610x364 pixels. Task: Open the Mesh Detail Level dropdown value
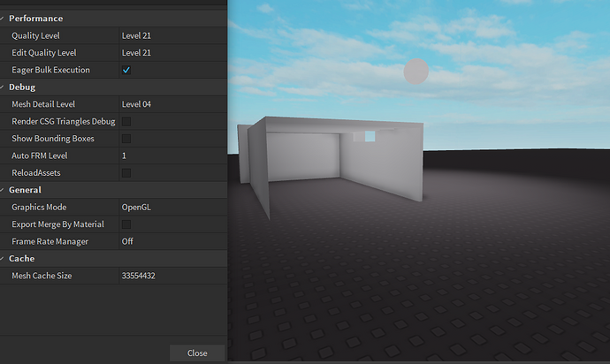point(173,104)
